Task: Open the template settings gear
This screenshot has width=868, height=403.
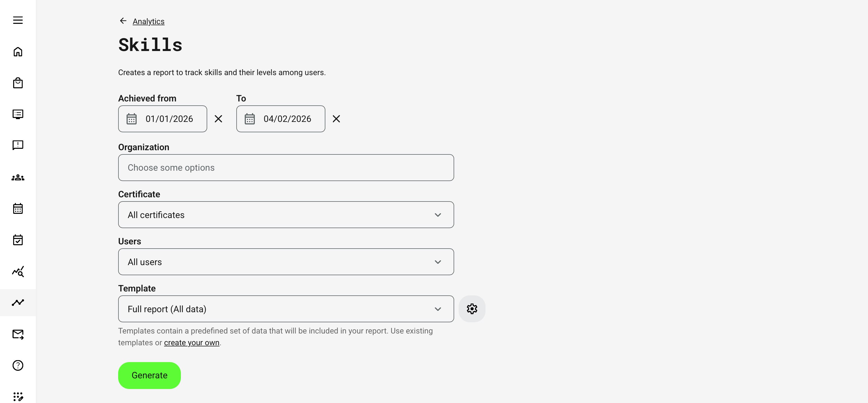Action: 472,309
